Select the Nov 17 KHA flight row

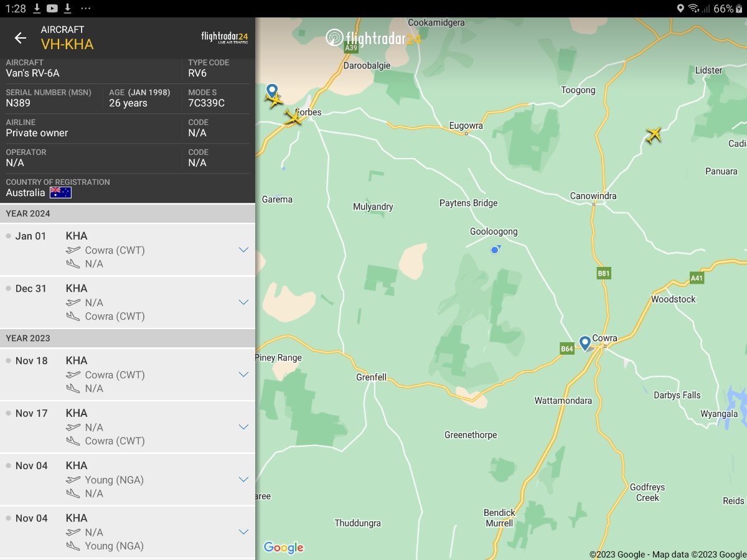[x=128, y=427]
